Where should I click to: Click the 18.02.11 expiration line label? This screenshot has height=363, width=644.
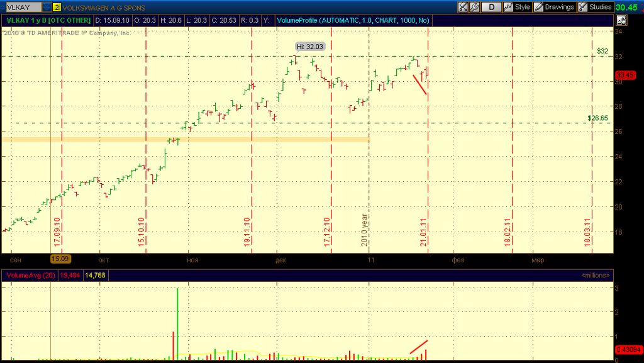click(508, 232)
